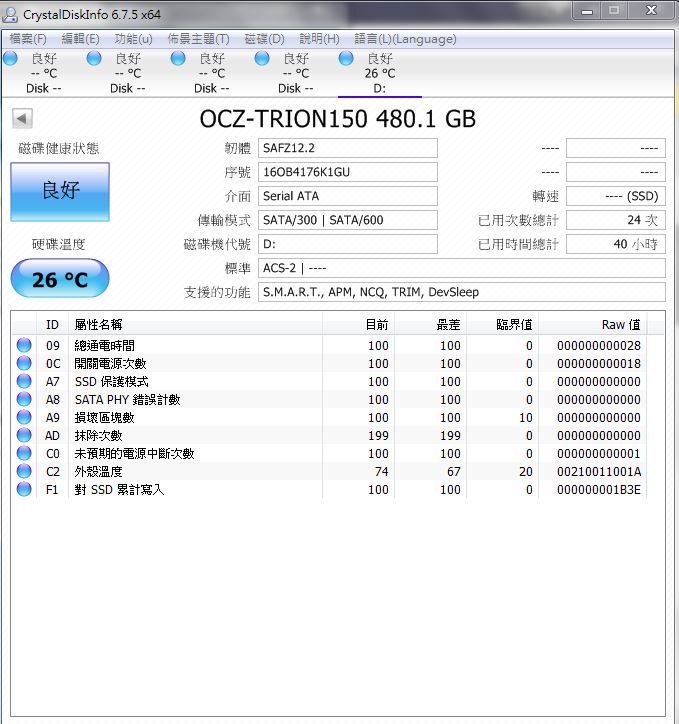Click status icon of row A9 損壞區塊數
This screenshot has width=679, height=724.
click(24, 417)
